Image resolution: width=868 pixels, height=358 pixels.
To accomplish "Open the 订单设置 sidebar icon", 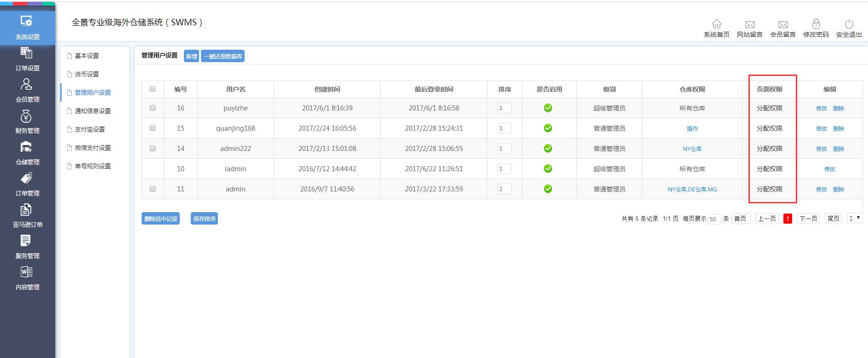I will click(x=27, y=53).
